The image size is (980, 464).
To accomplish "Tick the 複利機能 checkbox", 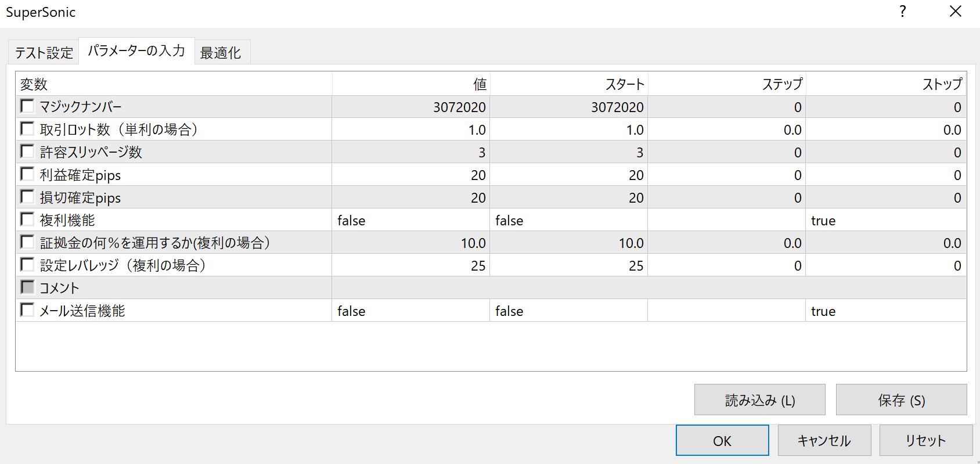I will tap(27, 220).
